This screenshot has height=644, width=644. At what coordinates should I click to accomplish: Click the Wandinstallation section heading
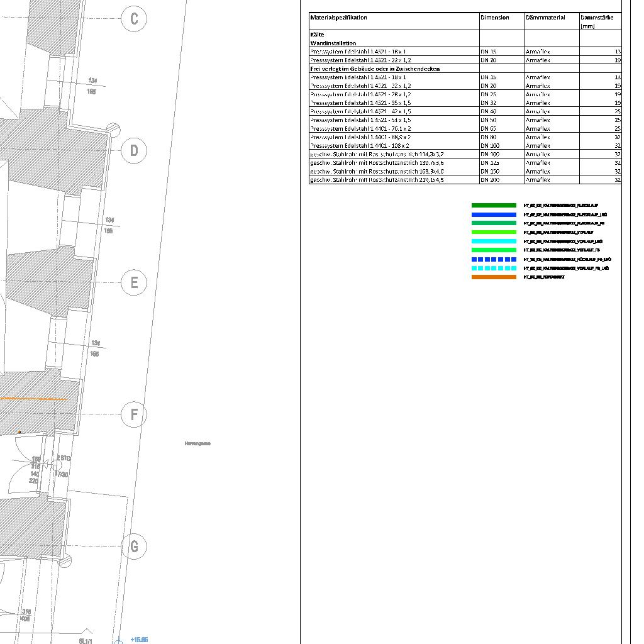pyautogui.click(x=333, y=43)
